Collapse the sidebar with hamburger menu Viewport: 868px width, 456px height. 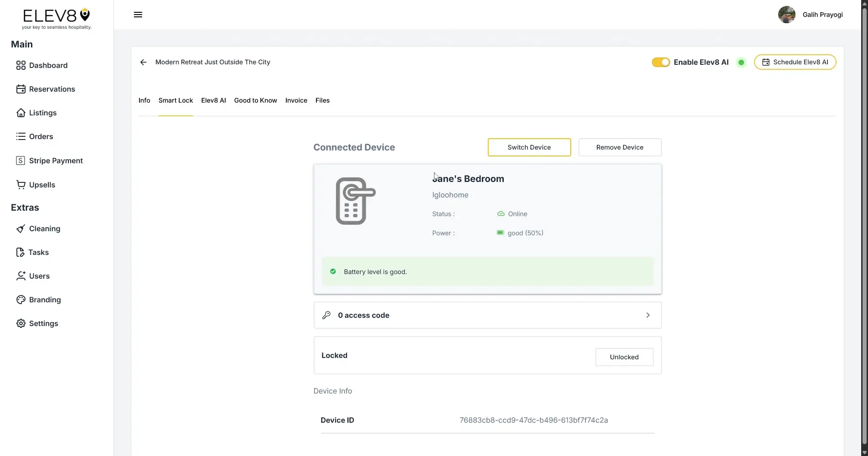(x=138, y=14)
